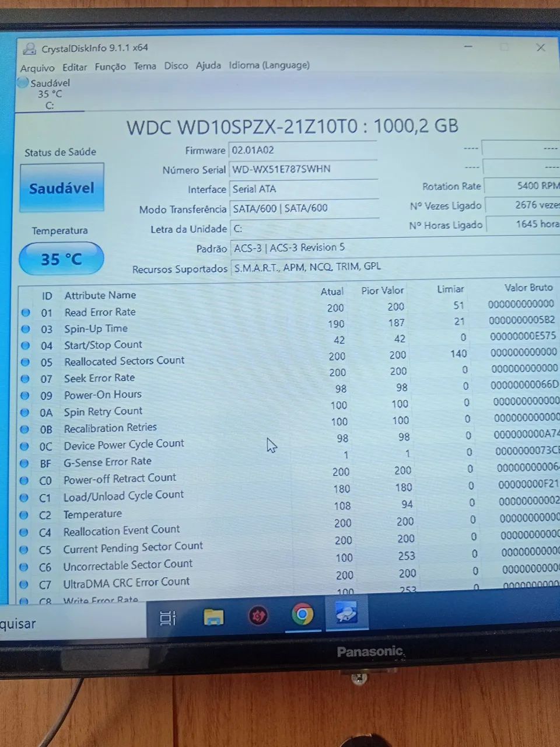Click status dot for Uncorrectable Sector Count

[24, 567]
